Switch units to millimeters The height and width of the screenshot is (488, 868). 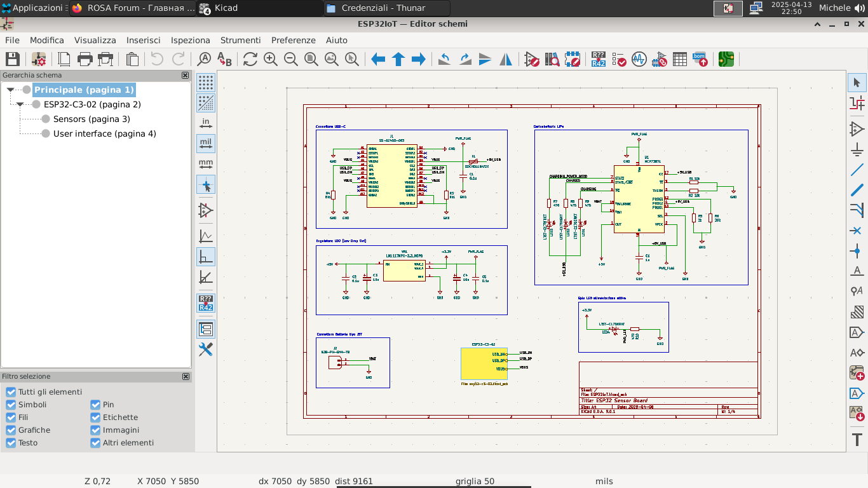[205, 165]
